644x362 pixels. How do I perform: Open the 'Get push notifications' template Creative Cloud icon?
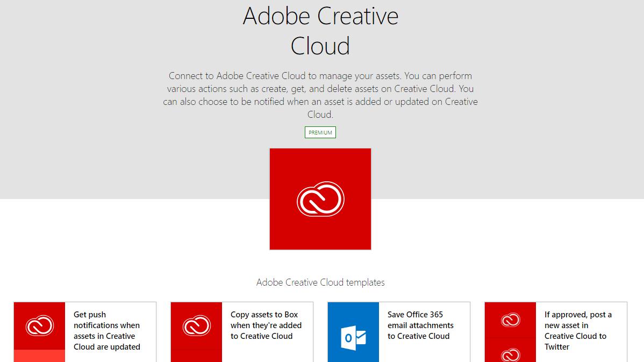point(39,326)
